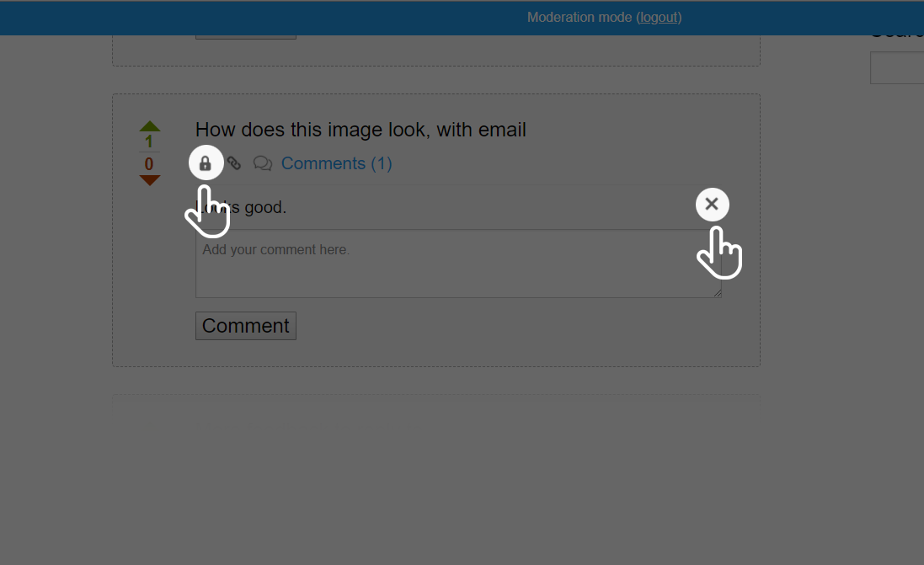Click the highlighted lock icon
This screenshot has width=924, height=565.
point(206,163)
